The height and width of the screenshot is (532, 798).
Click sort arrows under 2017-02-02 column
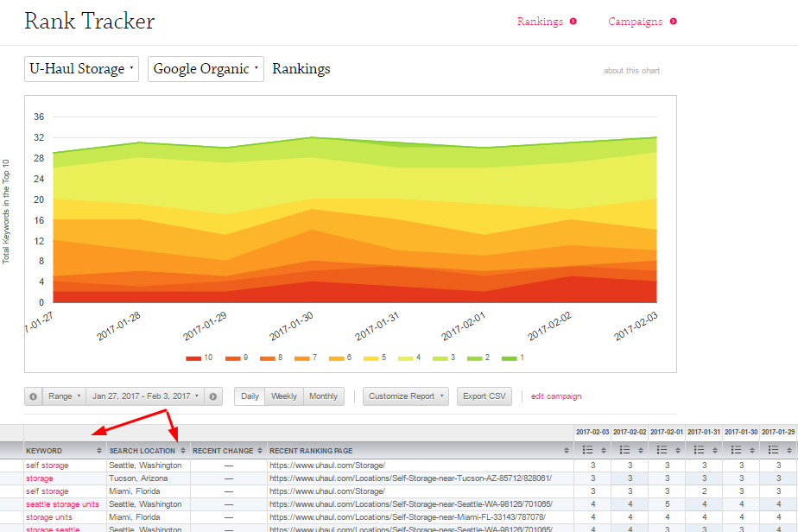pyautogui.click(x=641, y=451)
